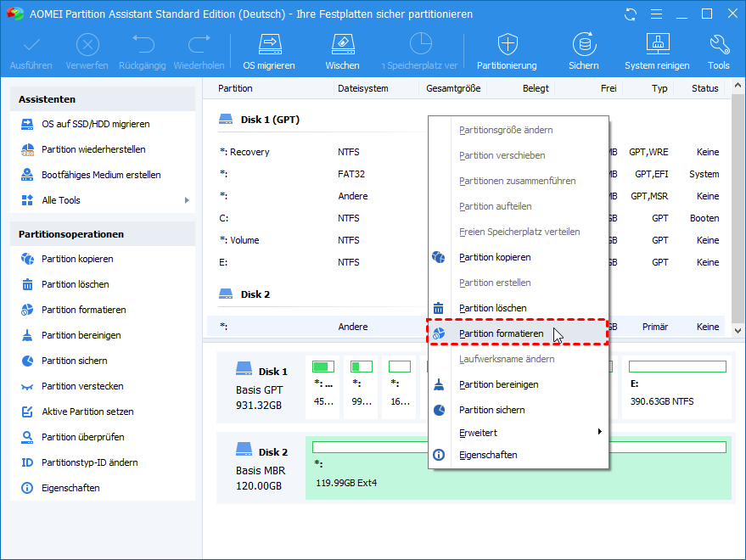The width and height of the screenshot is (746, 560).
Task: Click the refresh icon in title bar
Action: pos(631,14)
